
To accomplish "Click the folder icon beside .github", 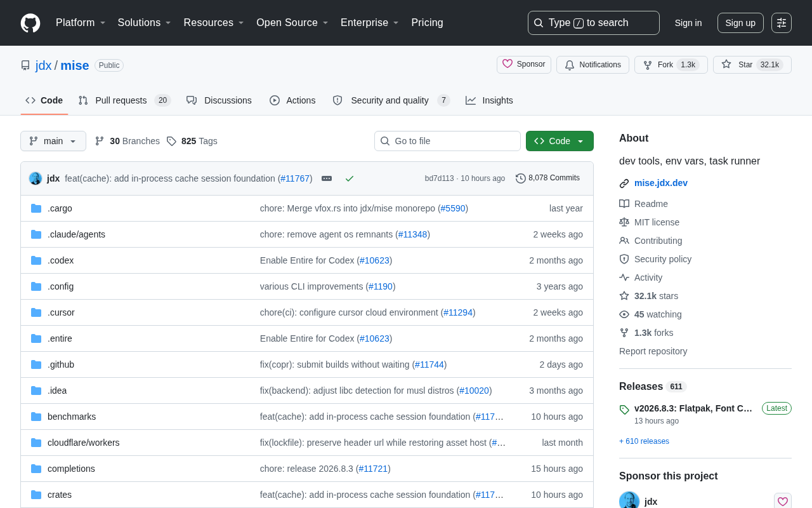I will click(x=36, y=364).
